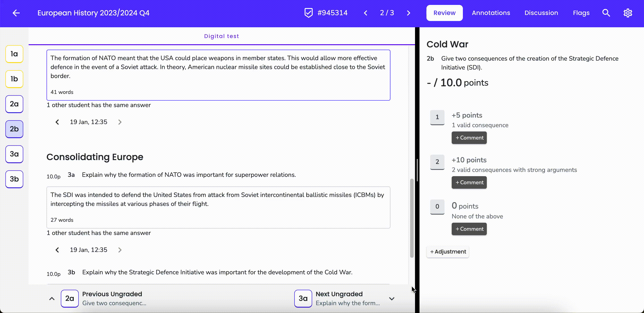Go back using the top-left arrow
This screenshot has height=313, width=644.
tap(16, 13)
